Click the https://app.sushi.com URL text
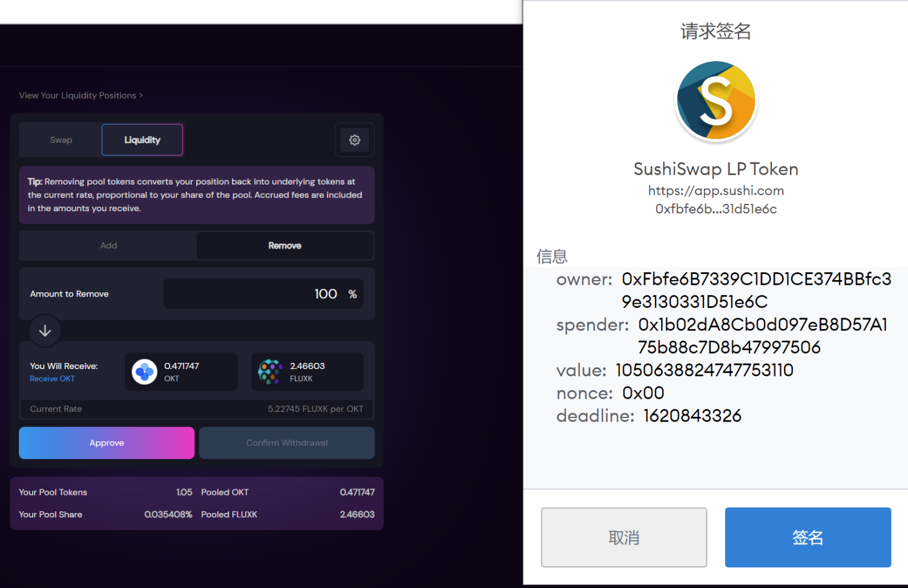Screen dimensions: 908x588 coord(716,191)
